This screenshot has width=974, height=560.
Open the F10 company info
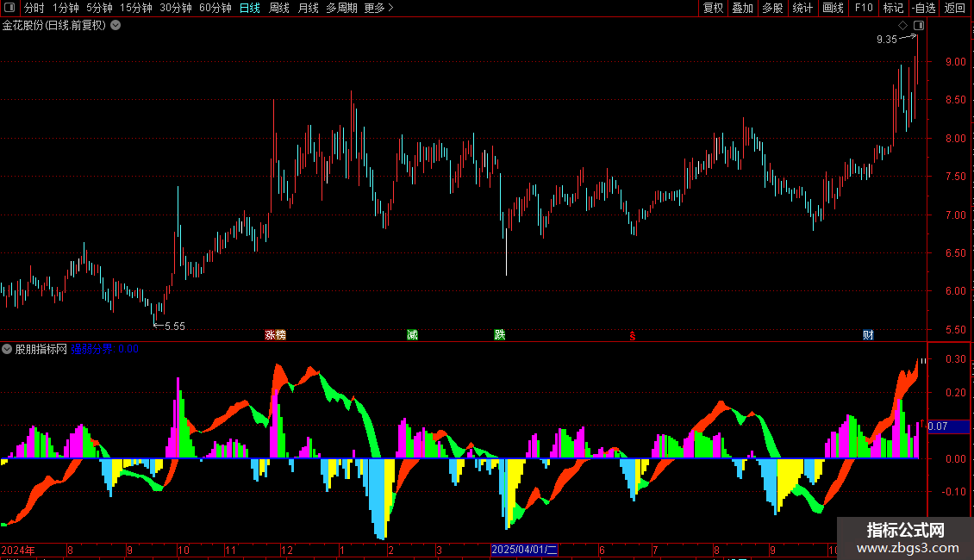pos(864,8)
